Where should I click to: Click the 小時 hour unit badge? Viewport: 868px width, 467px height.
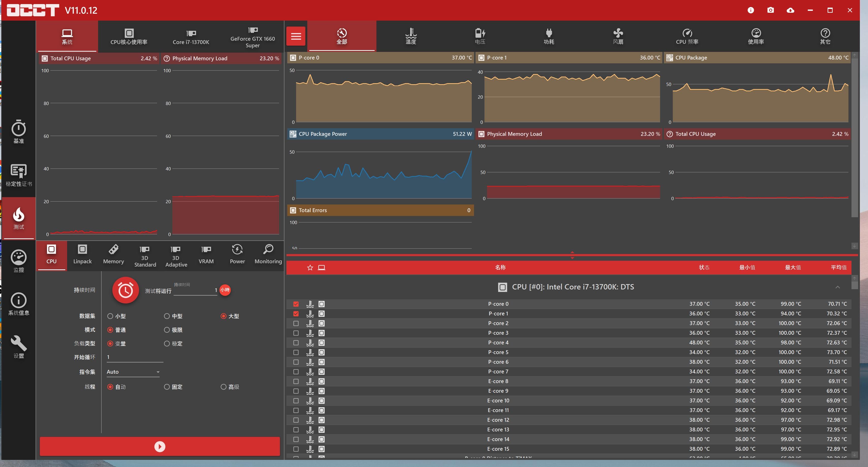225,290
